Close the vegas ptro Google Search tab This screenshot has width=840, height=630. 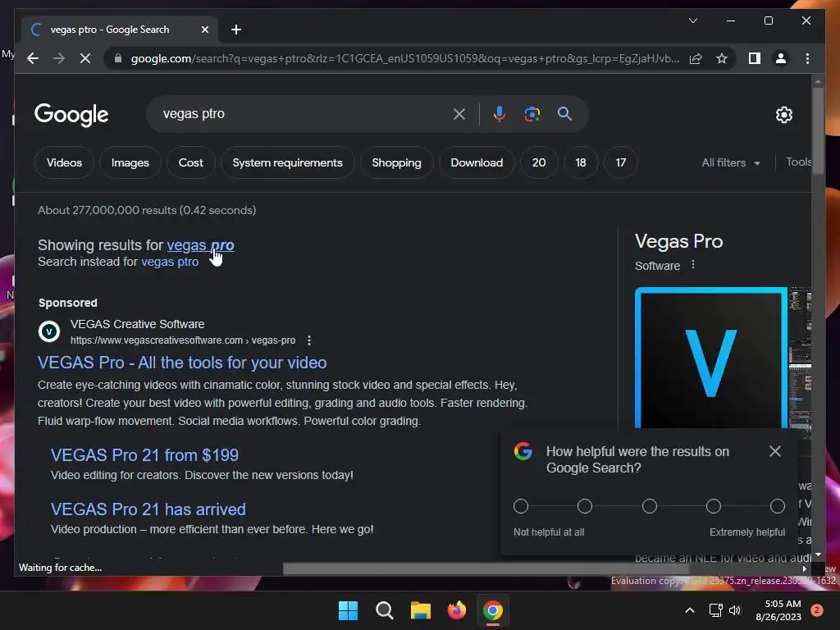[204, 30]
